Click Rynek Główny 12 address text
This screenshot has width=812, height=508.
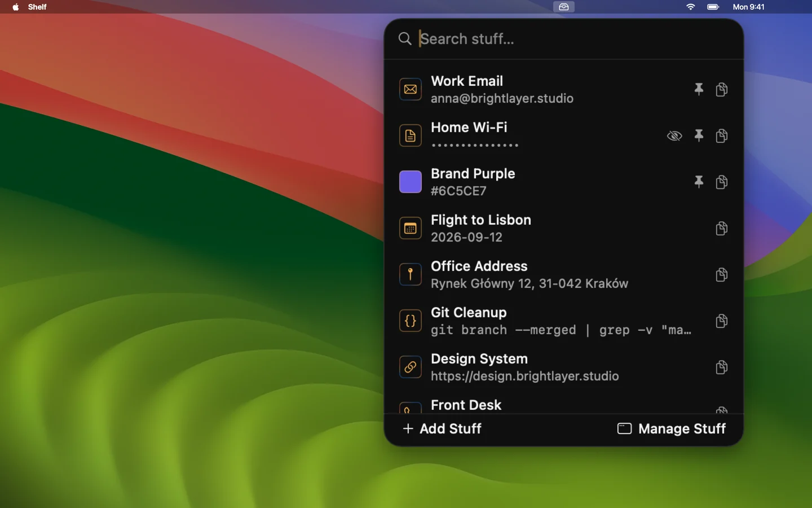click(x=529, y=283)
